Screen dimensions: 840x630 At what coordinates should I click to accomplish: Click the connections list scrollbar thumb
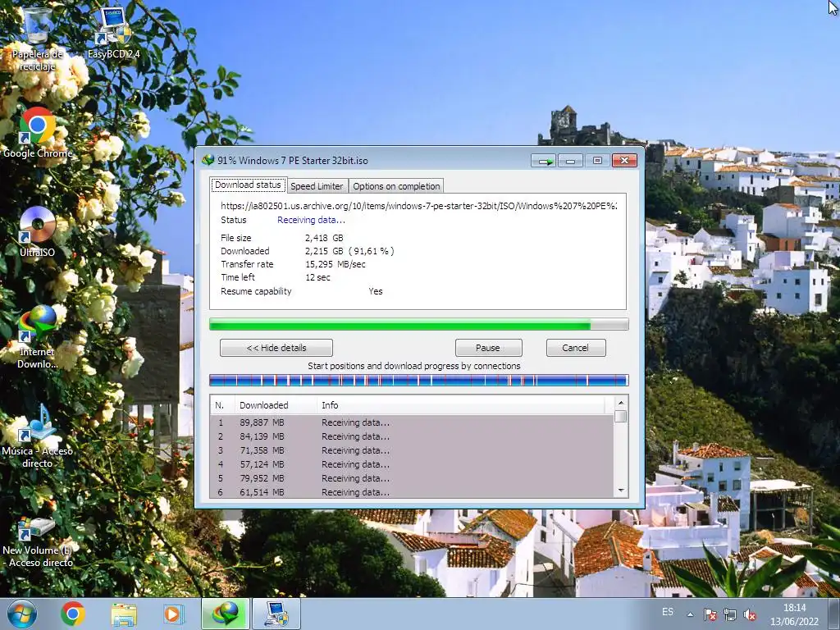(x=621, y=416)
